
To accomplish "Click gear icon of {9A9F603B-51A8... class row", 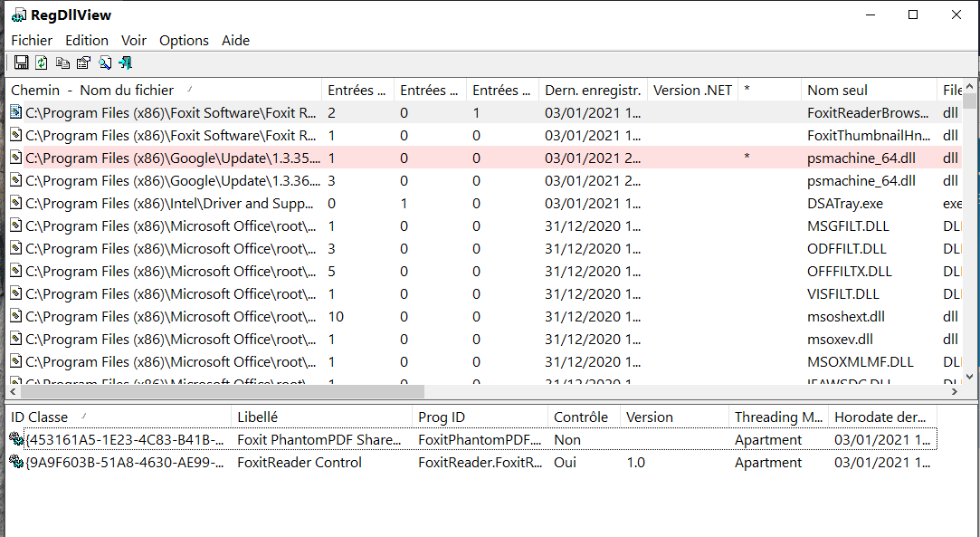I will coord(16,462).
